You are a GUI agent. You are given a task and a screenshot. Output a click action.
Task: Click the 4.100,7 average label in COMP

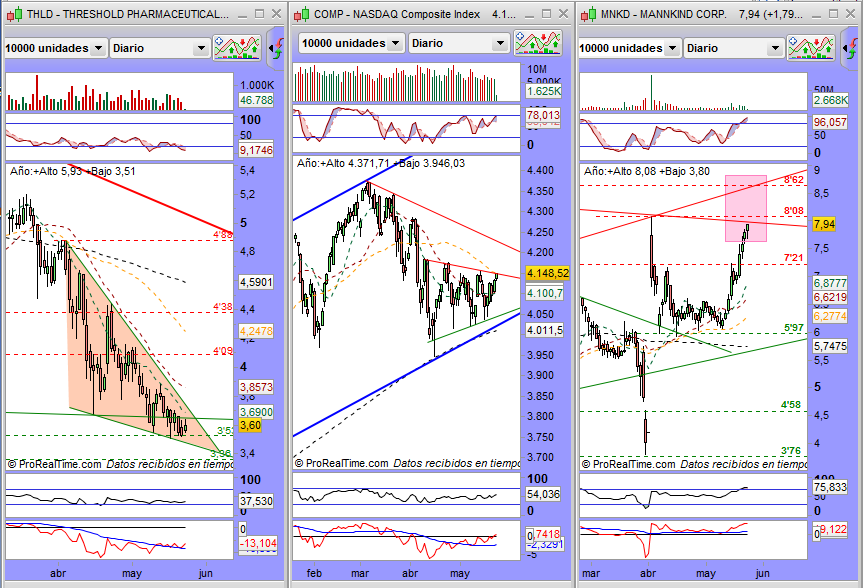pos(544,293)
